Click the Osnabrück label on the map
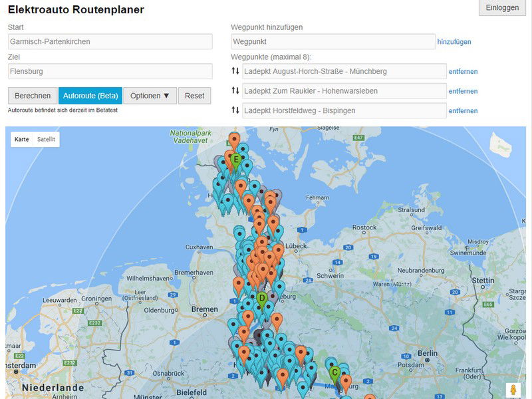 coord(168,374)
